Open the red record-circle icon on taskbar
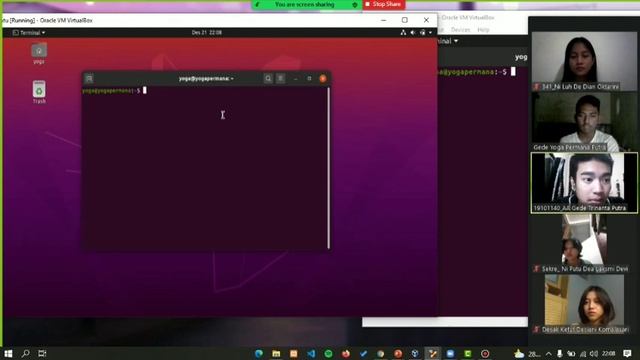 pos(485,353)
